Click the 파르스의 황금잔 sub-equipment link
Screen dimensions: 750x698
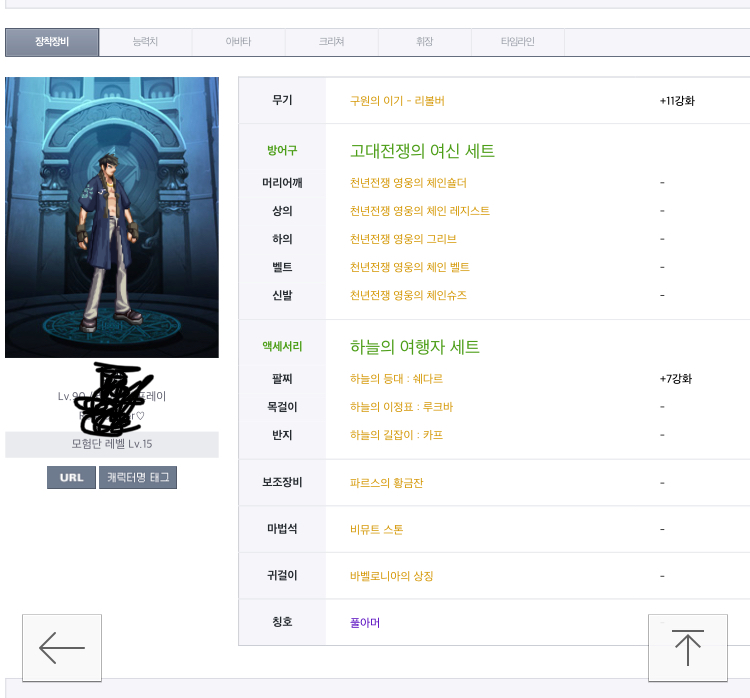[386, 483]
